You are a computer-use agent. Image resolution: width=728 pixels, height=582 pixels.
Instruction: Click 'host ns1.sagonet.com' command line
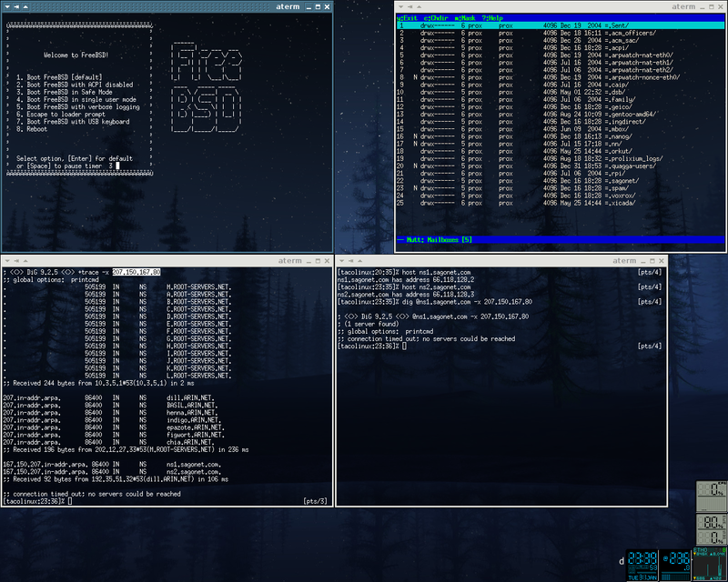(x=436, y=273)
